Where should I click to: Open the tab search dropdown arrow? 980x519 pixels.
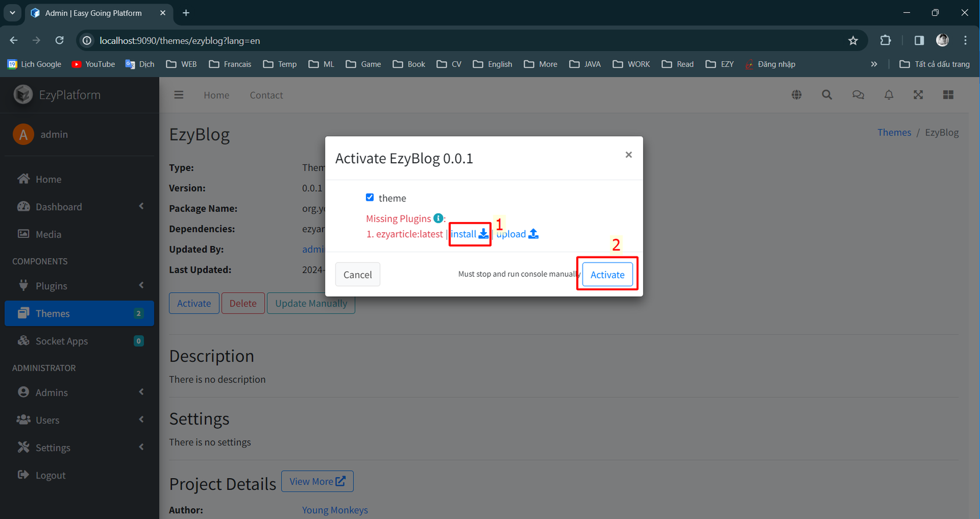click(12, 13)
